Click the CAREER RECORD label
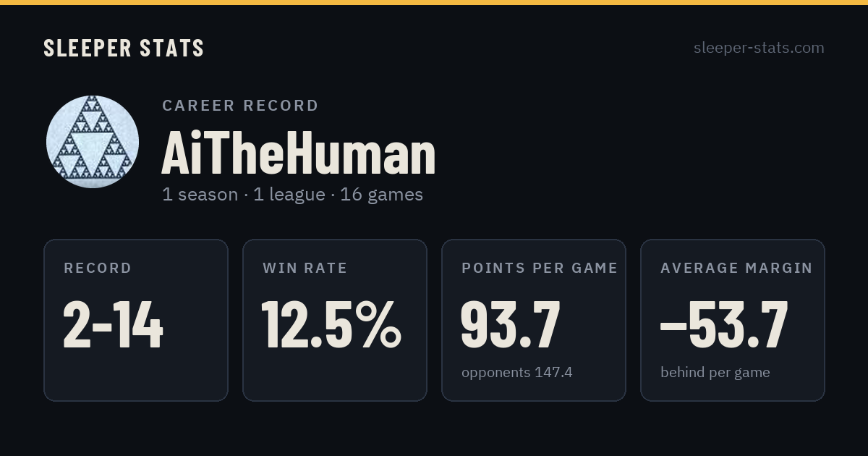This screenshot has width=868, height=456. click(240, 106)
